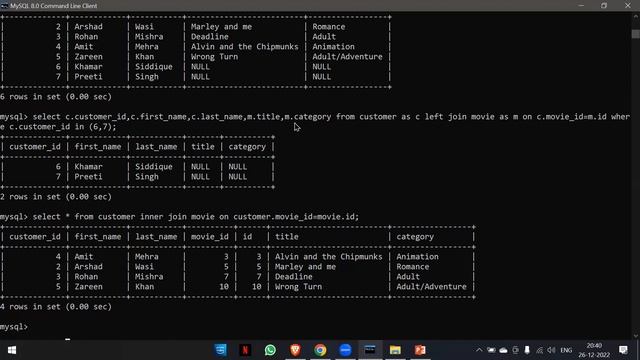
Task: Open the volume speaker tray icon
Action: [x=551, y=350]
